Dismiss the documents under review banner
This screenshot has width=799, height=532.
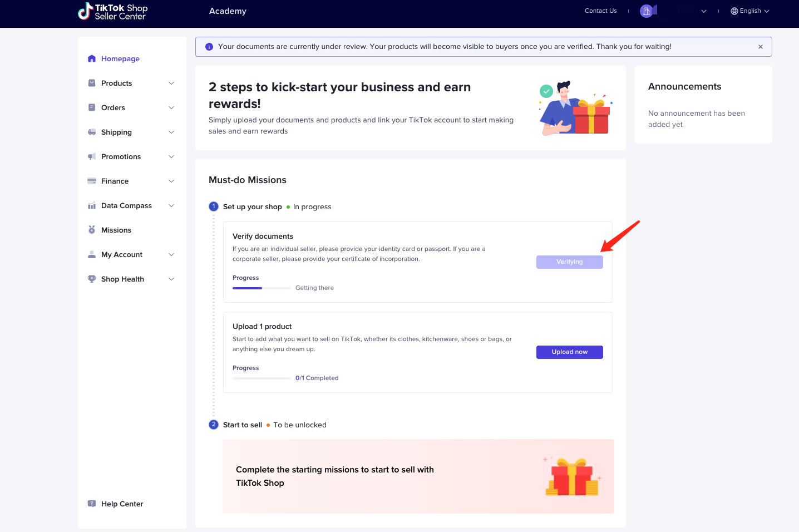point(761,47)
